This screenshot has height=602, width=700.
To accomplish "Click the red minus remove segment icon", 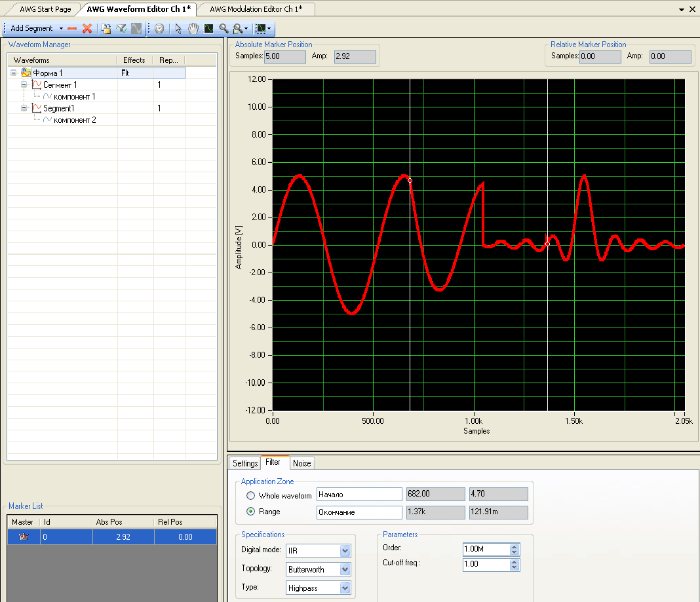I will (x=72, y=29).
